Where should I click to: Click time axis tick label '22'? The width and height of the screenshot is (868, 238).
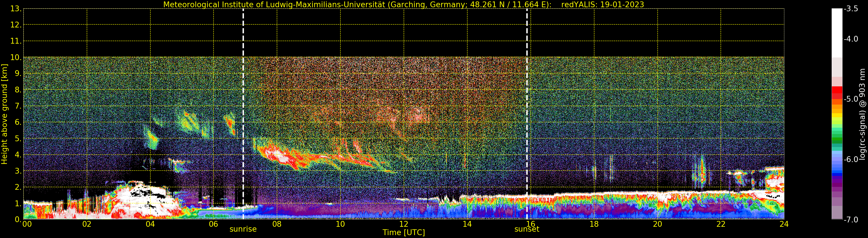(721, 224)
